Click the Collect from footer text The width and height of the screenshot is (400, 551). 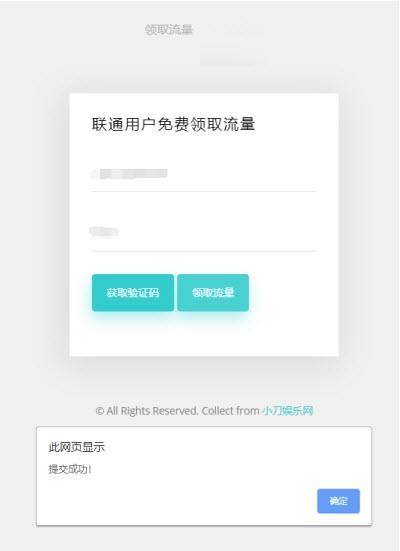coord(231,410)
